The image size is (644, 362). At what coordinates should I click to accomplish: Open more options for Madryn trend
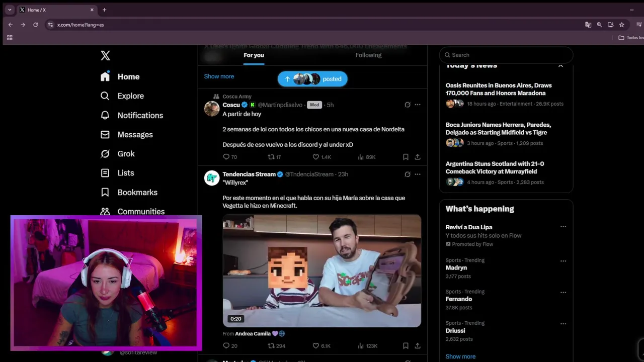click(563, 261)
